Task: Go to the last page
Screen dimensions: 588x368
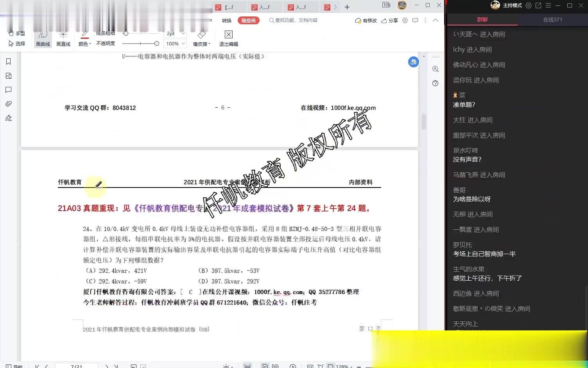Action: click(116, 366)
